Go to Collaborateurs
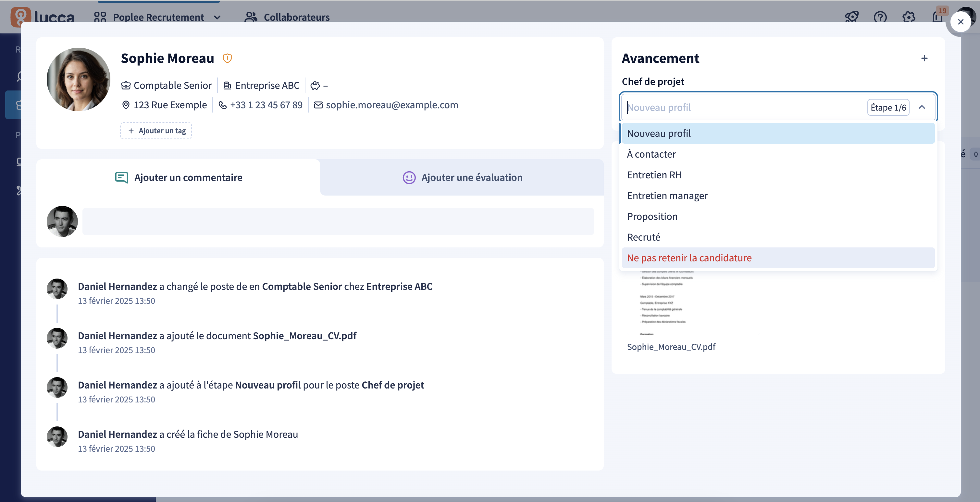This screenshot has width=980, height=502. [x=287, y=17]
